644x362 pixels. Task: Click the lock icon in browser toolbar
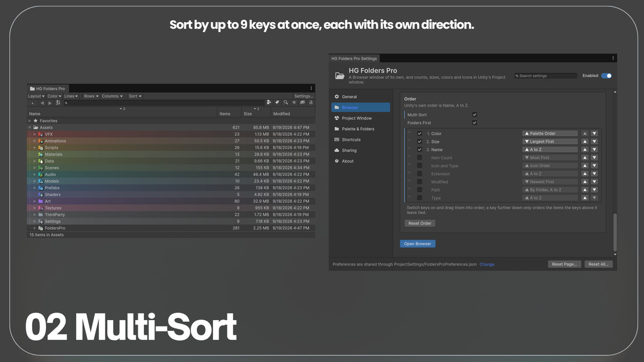coord(311,102)
